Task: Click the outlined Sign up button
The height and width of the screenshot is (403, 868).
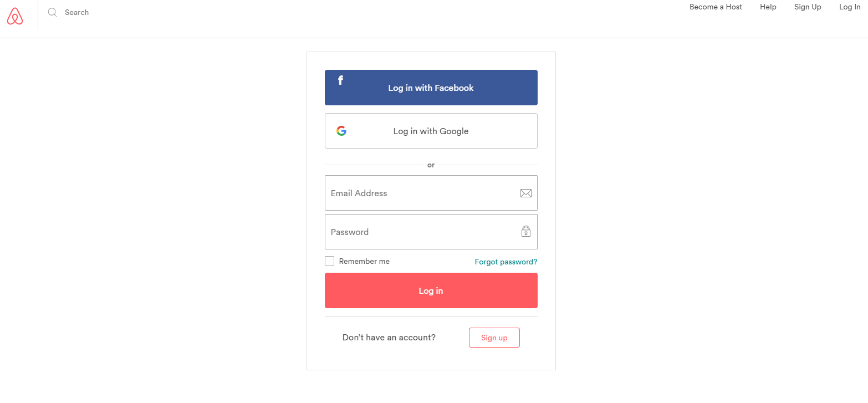Action: (x=494, y=338)
